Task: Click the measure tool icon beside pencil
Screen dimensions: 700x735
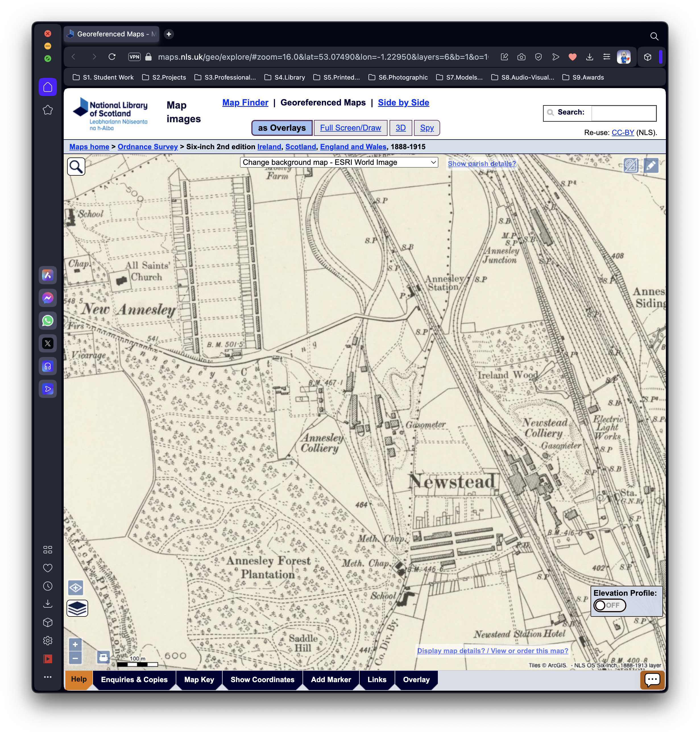Action: [631, 165]
